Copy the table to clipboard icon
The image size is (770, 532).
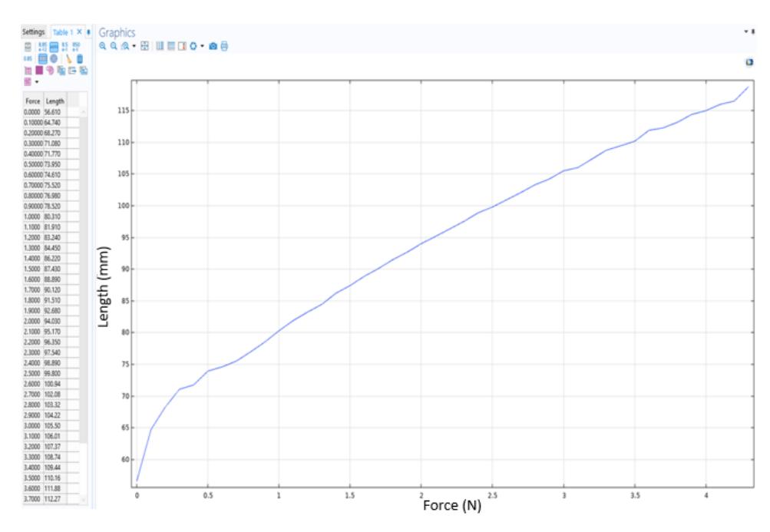pos(61,71)
